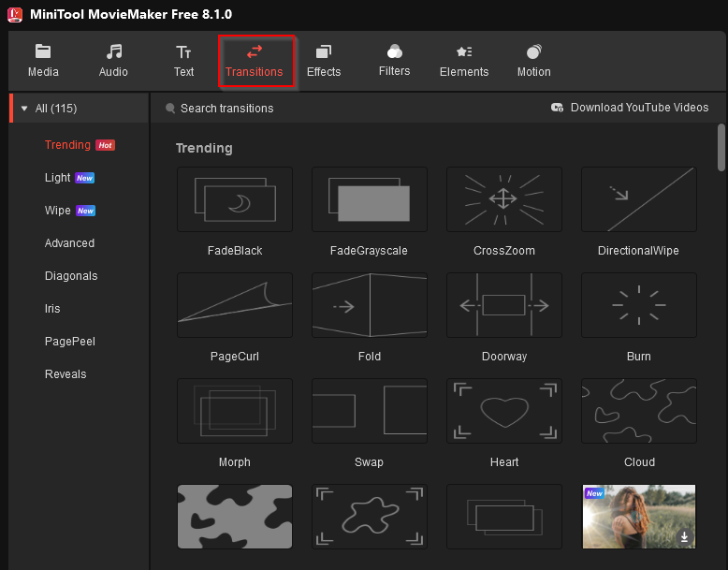This screenshot has height=570, width=728.
Task: Click the Cloud label text
Action: click(x=639, y=462)
